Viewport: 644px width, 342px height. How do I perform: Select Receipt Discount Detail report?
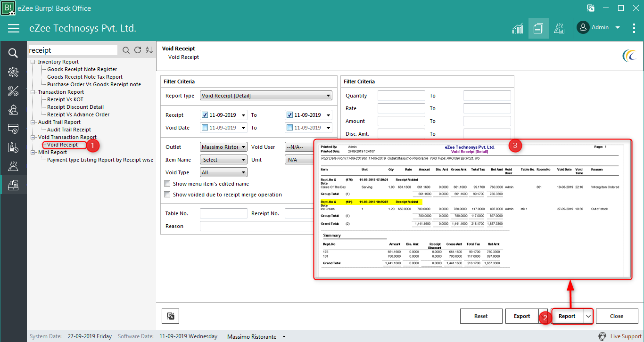point(75,107)
